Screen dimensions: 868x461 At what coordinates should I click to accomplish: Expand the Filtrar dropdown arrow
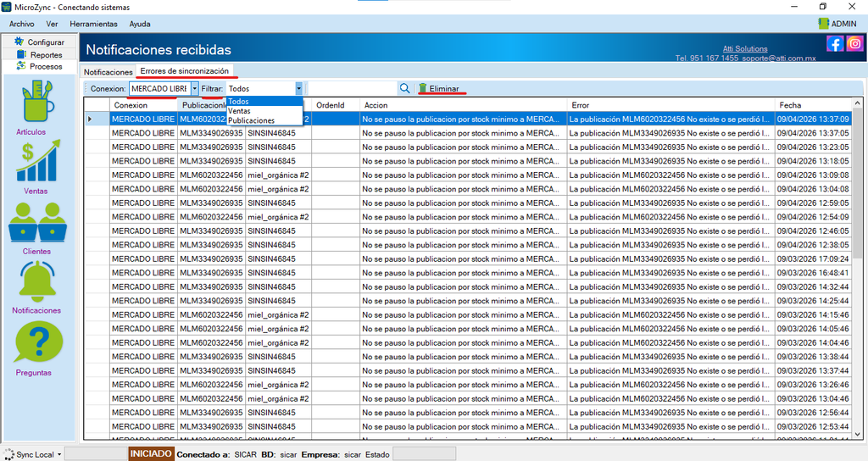click(x=299, y=88)
